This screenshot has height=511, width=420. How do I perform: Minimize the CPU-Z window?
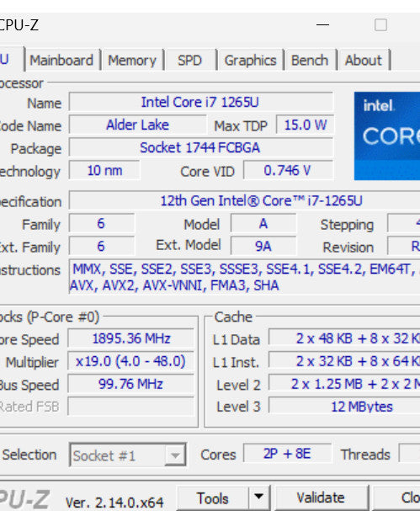322,24
